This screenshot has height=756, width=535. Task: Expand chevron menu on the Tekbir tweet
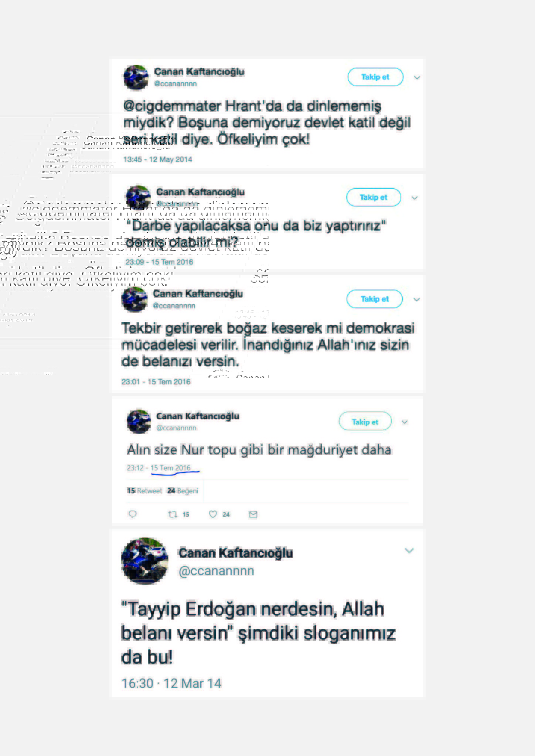[x=417, y=299]
